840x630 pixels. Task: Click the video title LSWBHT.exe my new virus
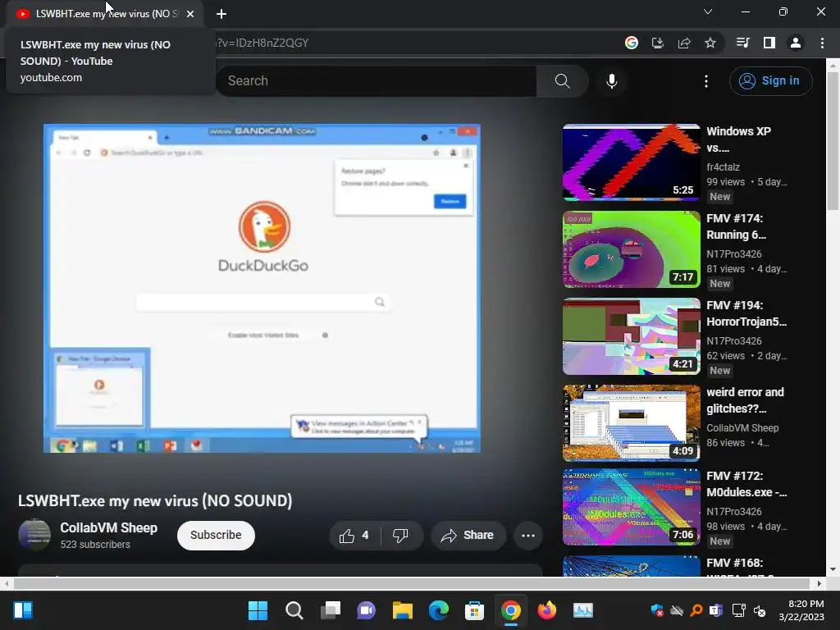click(155, 501)
